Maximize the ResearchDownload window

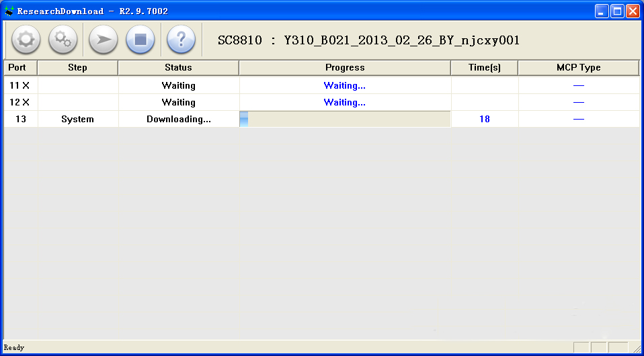point(617,11)
